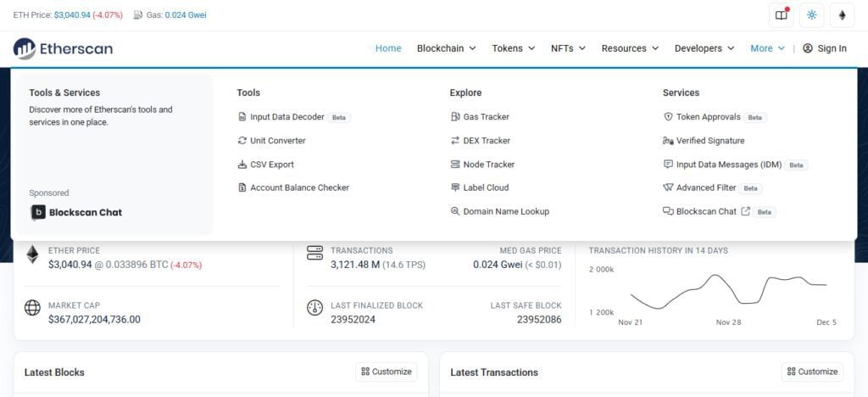Expand the Resources dropdown menu
This screenshot has width=868, height=397.
click(x=630, y=48)
